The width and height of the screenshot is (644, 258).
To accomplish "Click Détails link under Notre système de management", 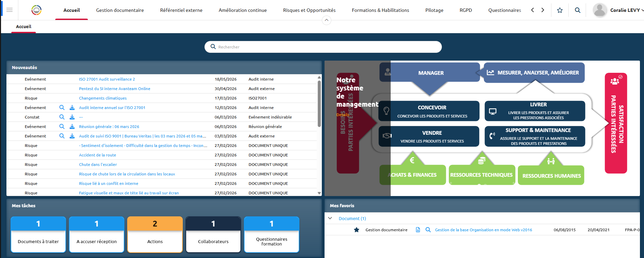I will [343, 115].
